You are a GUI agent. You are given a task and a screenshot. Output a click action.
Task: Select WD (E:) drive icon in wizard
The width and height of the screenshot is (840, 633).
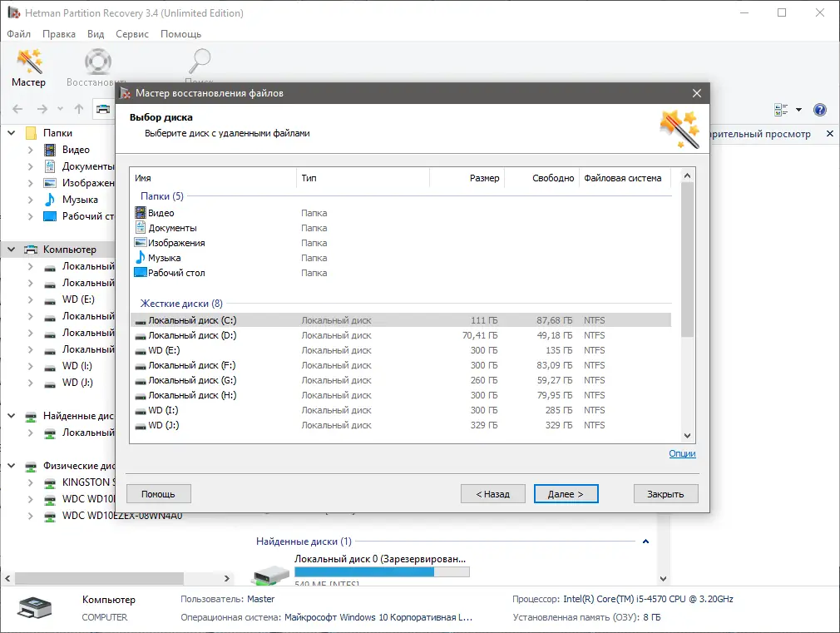[x=141, y=351]
